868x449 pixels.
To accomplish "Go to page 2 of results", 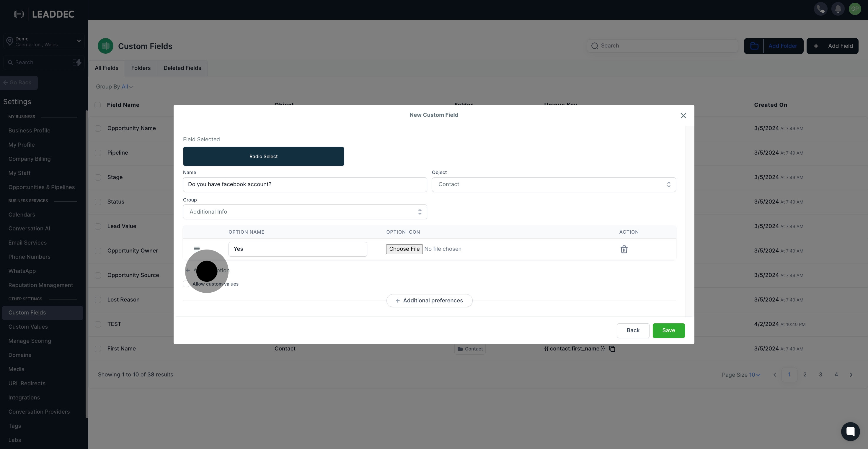I will tap(805, 375).
